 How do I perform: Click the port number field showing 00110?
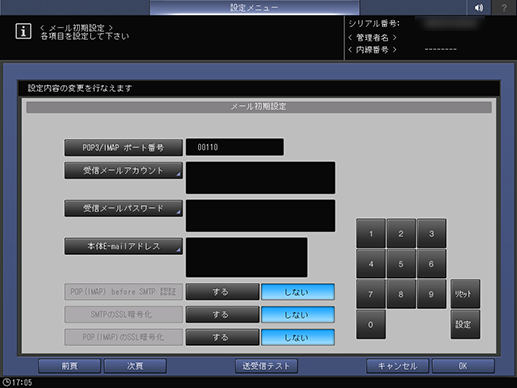(235, 147)
